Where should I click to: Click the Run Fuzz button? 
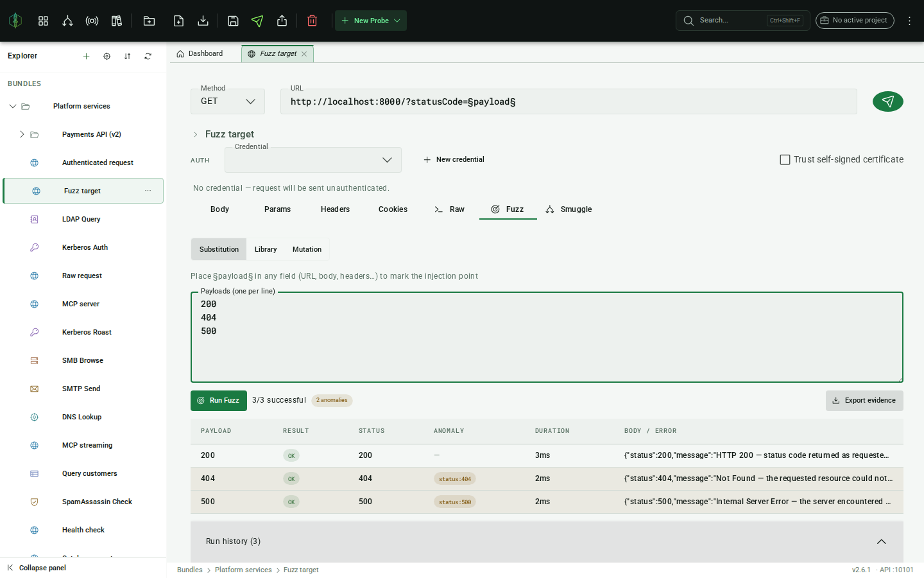pyautogui.click(x=219, y=401)
